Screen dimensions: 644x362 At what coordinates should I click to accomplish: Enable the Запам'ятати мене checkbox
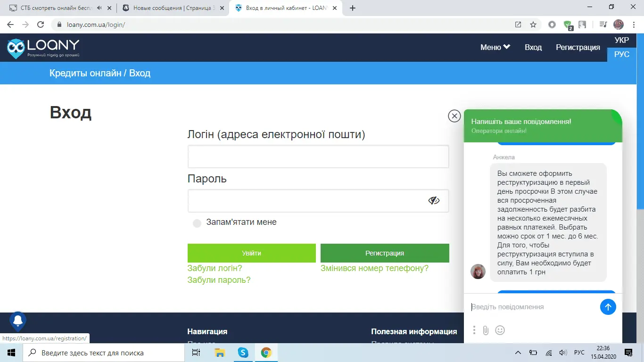[197, 223]
